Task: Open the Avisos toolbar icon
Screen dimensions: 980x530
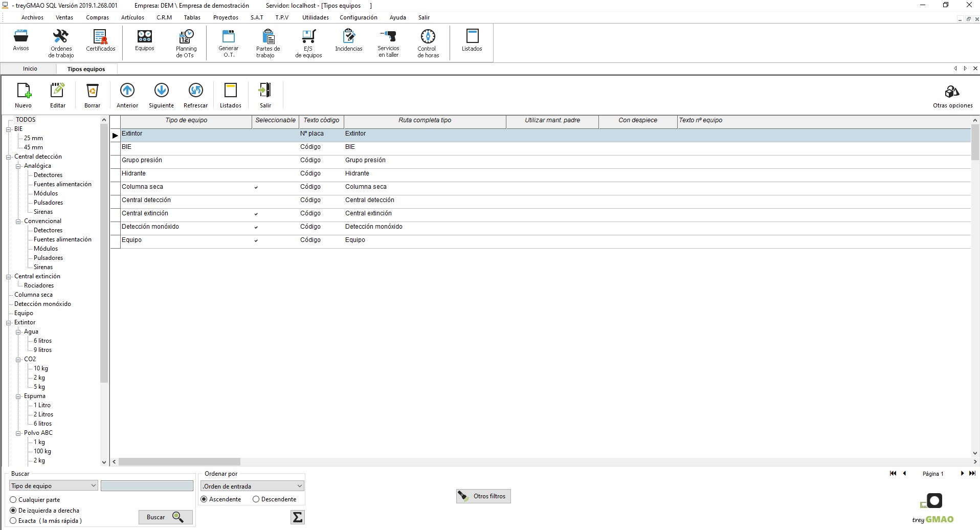Action: point(21,40)
